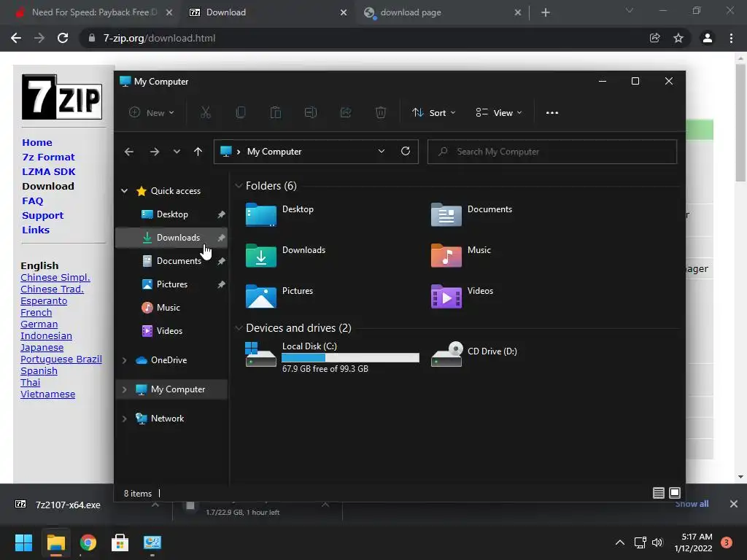Switch 7-Zip site language to German
The image size is (747, 560).
point(39,324)
